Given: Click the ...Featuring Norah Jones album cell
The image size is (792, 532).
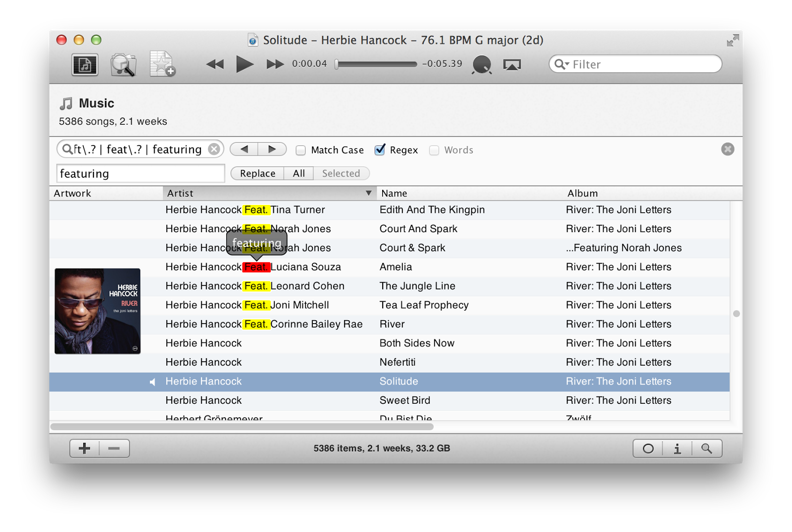Looking at the screenshot, I should (x=624, y=248).
